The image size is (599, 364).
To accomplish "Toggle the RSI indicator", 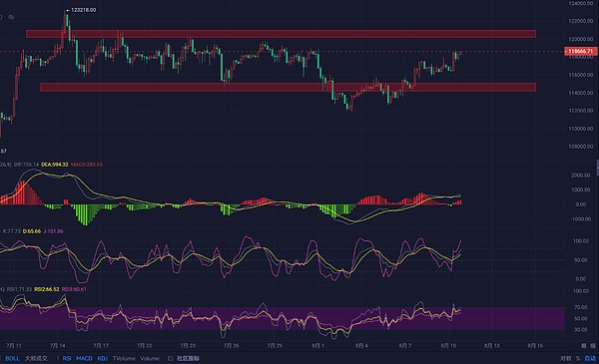I will click(x=67, y=358).
